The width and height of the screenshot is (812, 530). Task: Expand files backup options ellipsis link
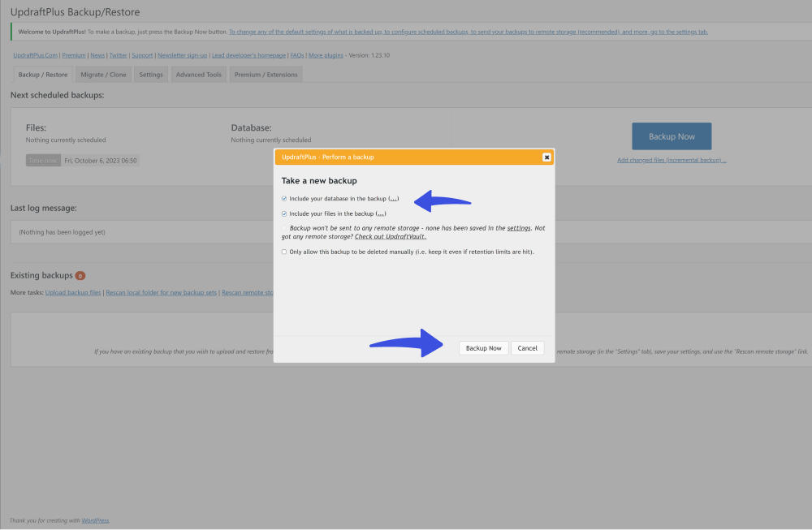tap(381, 213)
